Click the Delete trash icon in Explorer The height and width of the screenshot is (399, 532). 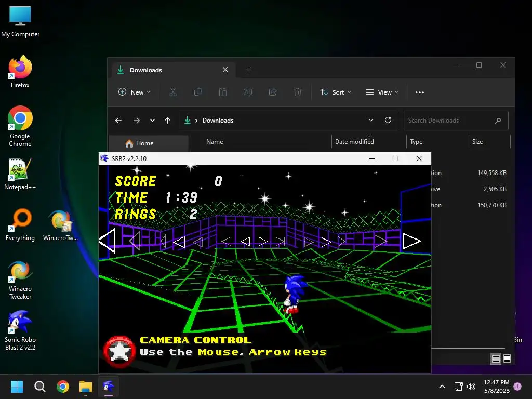coord(298,92)
